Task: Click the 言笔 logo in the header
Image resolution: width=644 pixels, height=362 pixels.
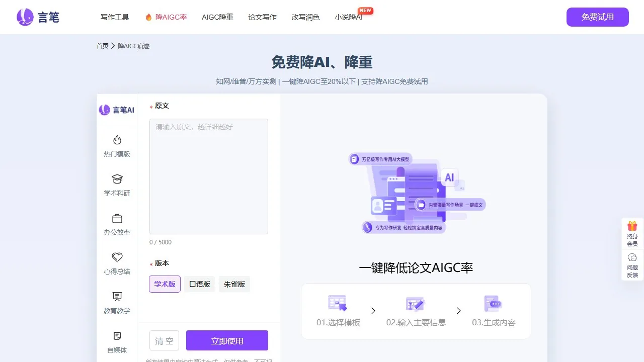Action: pyautogui.click(x=38, y=17)
